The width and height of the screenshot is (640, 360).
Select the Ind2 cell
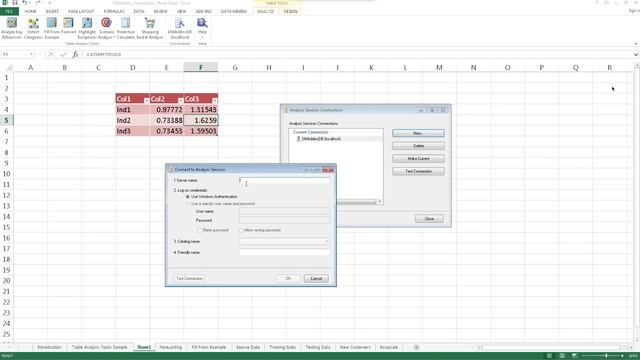[133, 120]
